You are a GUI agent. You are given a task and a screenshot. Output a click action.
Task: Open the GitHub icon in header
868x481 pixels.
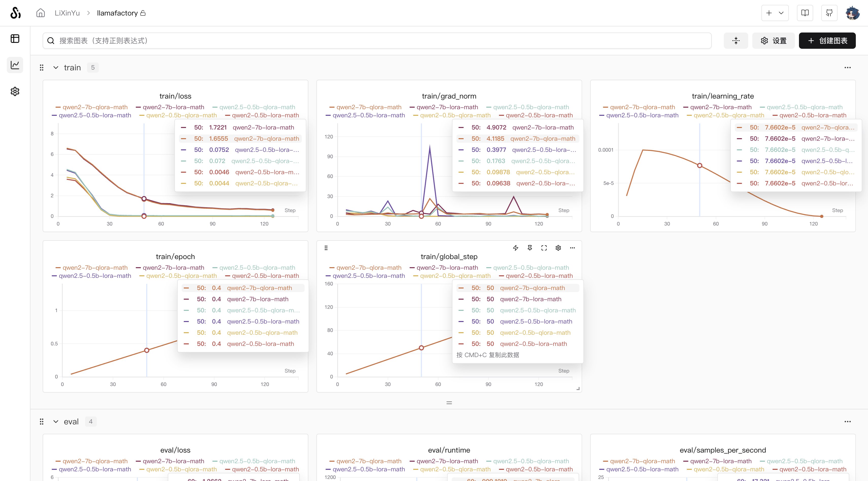829,13
